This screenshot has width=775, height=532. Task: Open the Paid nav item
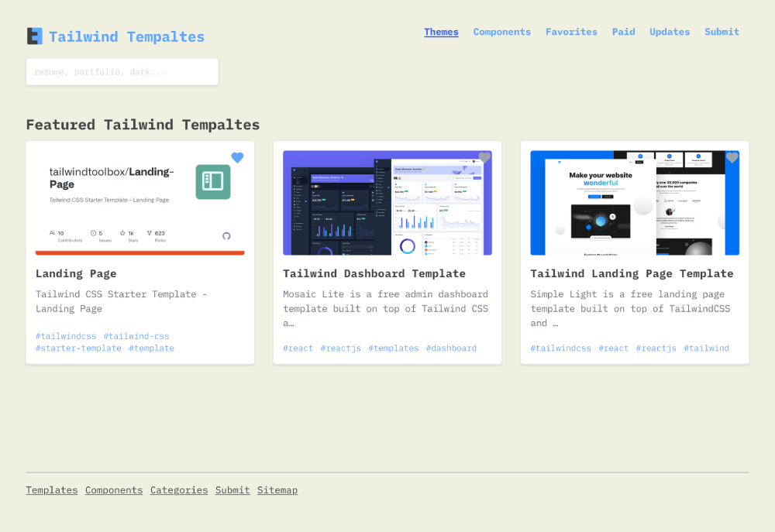[623, 32]
